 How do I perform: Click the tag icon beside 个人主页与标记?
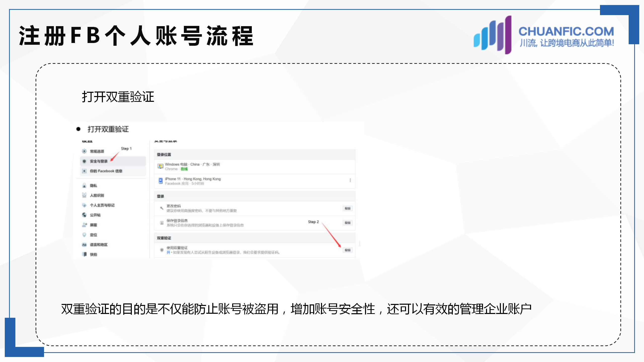[84, 205]
